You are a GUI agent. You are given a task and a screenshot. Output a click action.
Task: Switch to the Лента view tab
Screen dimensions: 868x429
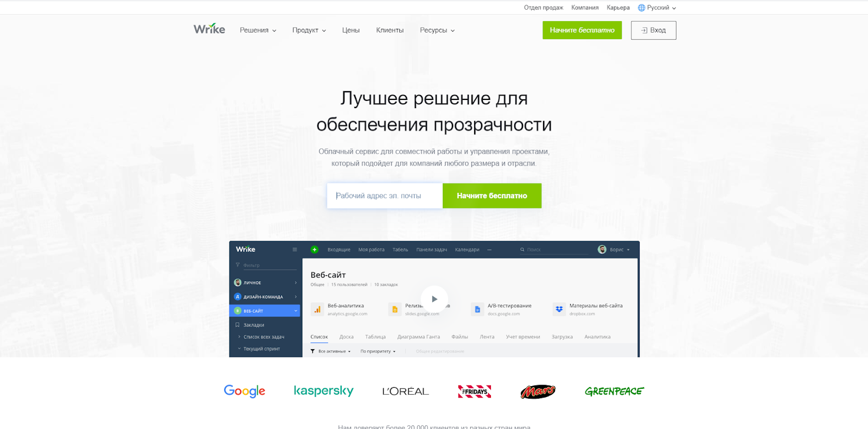pyautogui.click(x=487, y=337)
